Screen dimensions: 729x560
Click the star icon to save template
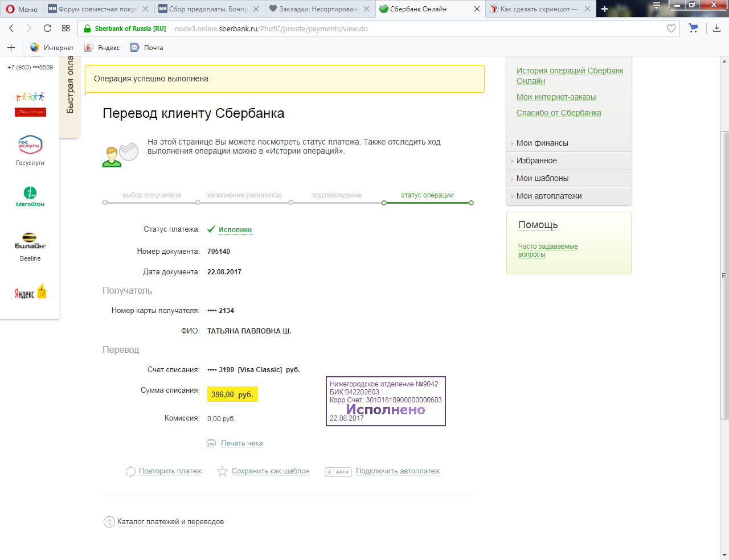pos(222,471)
